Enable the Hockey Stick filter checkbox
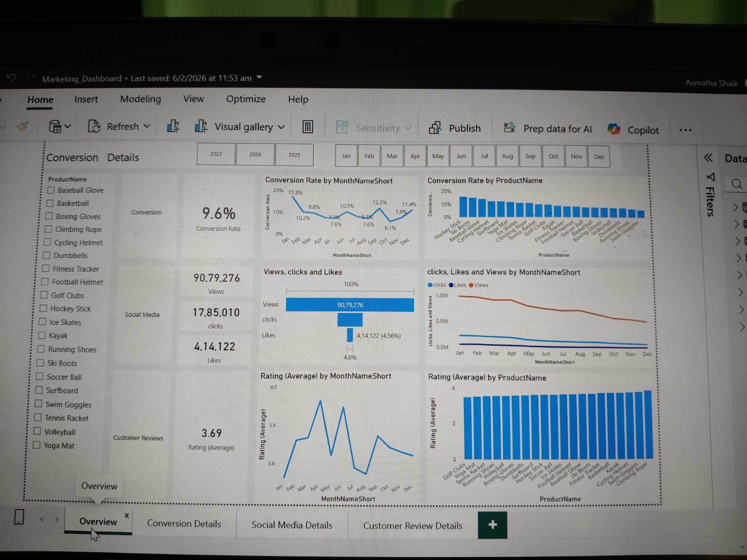This screenshot has height=560, width=747. coord(43,308)
